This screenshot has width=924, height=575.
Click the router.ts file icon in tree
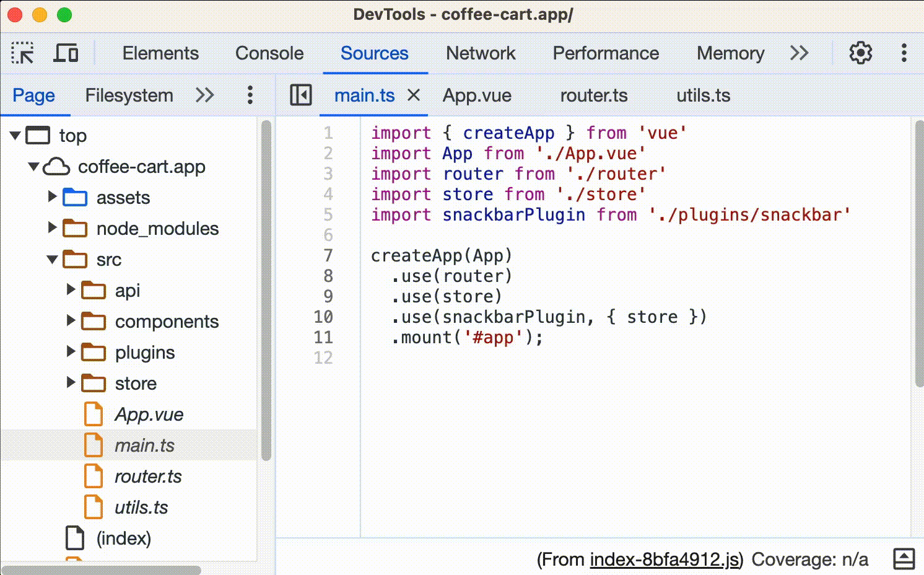pyautogui.click(x=94, y=476)
